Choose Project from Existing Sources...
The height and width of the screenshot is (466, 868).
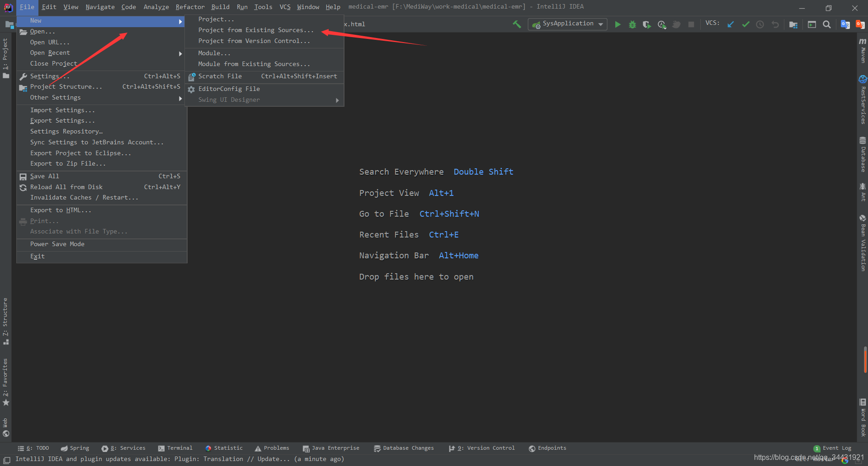pyautogui.click(x=264, y=30)
